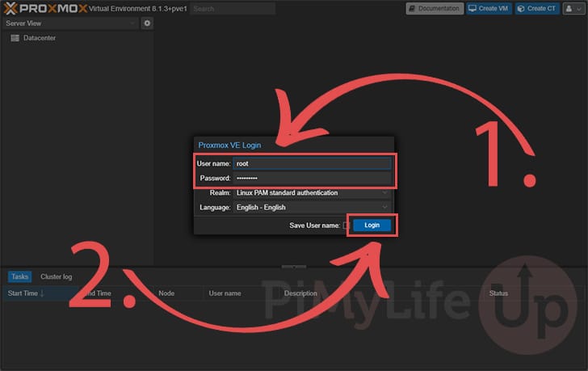
Task: Click the Create VM button
Action: click(x=489, y=9)
